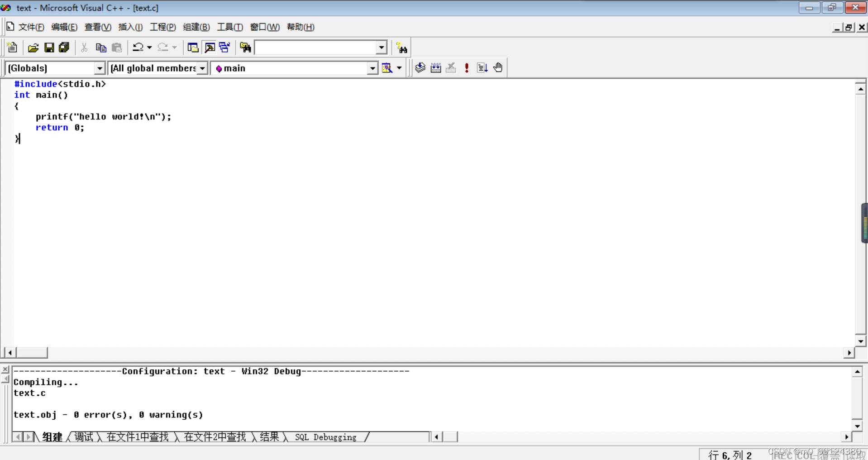Save the file with the floppy icon
Viewport: 868px width, 460px height.
tap(49, 48)
